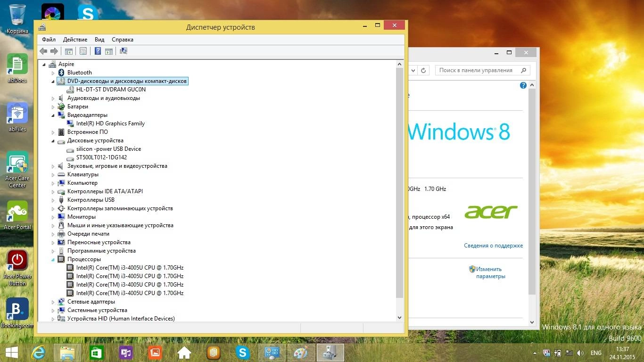Open Skype from the taskbar
644x362 pixels.
243,353
